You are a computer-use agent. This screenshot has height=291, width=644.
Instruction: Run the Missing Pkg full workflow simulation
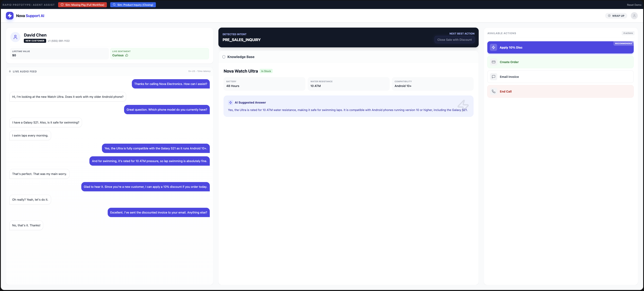(82, 5)
